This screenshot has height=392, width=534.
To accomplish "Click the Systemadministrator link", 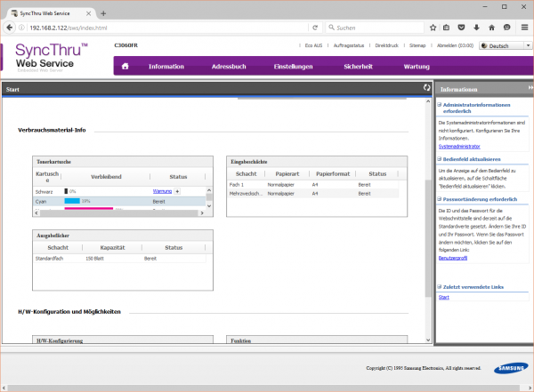I will pos(459,146).
